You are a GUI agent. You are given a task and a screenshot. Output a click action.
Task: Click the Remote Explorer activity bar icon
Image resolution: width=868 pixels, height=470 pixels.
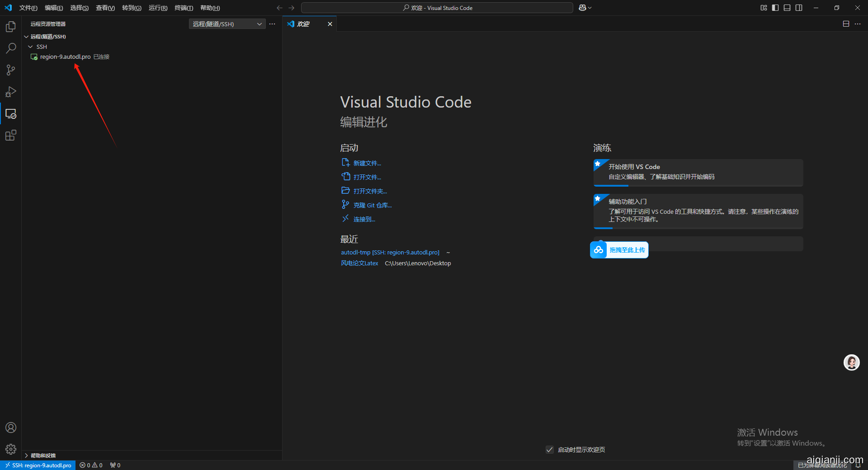tap(11, 114)
